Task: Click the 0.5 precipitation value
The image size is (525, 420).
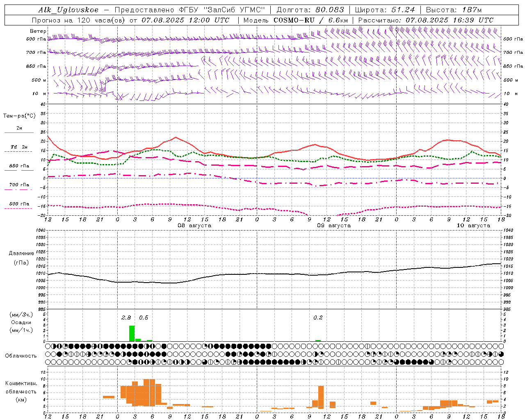Action: tap(144, 318)
